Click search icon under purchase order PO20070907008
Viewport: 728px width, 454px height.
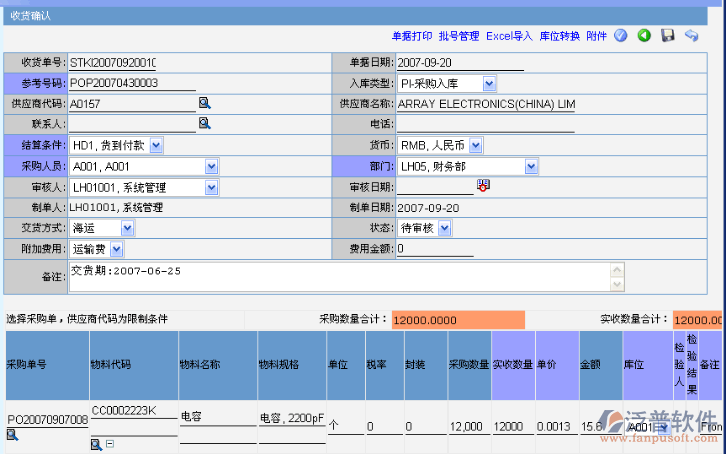pyautogui.click(x=12, y=435)
